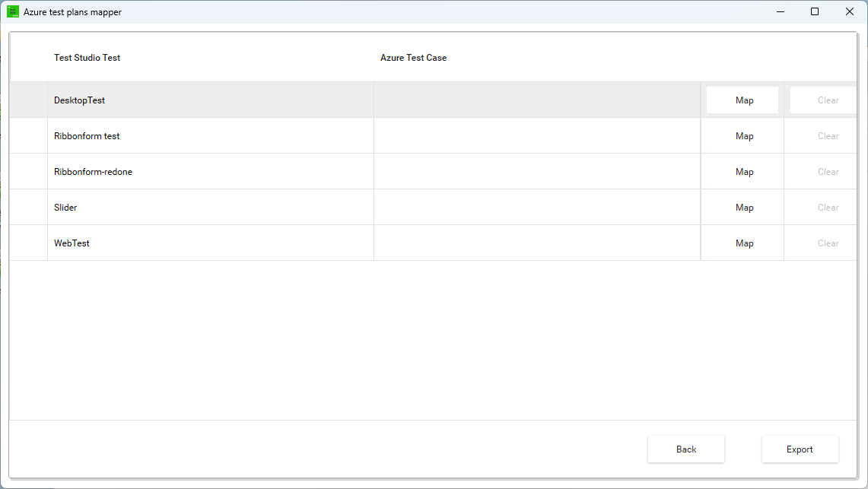Click empty Azure Test Case cell for WebTest
868x489 pixels.
point(538,243)
